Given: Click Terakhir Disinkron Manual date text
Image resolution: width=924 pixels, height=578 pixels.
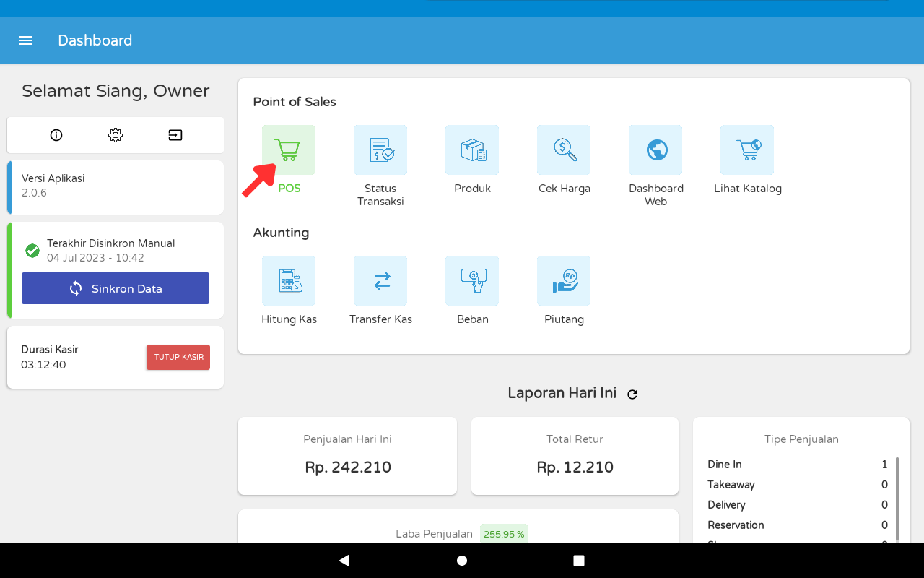Looking at the screenshot, I should (x=95, y=258).
